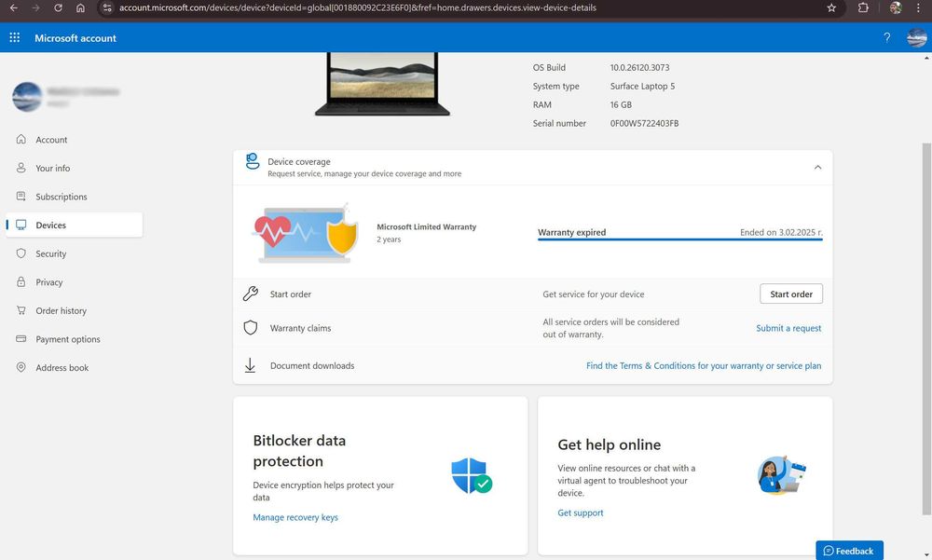
Task: Click RAM value 16 GB
Action: (x=621, y=104)
